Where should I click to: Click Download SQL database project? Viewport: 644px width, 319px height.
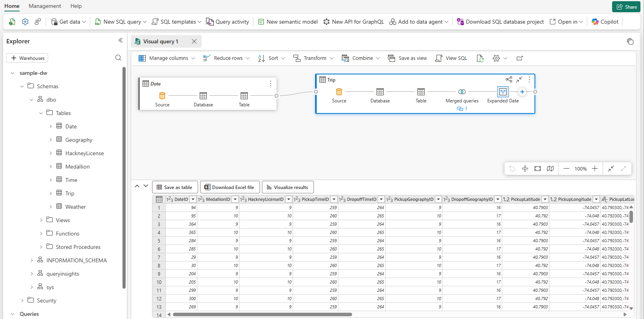[501, 22]
